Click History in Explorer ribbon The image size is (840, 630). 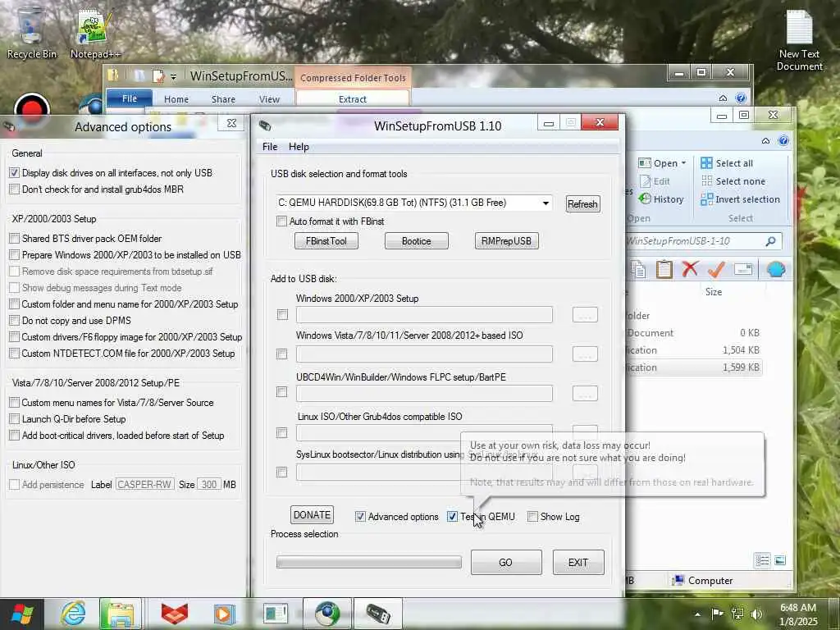pos(662,199)
